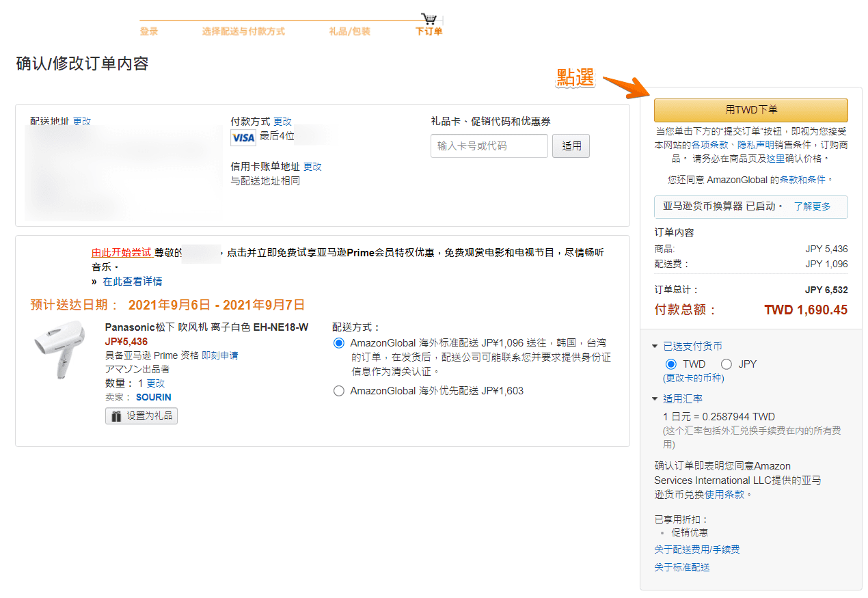Click the 设置为礼品 button
This screenshot has width=868, height=598.
[x=141, y=416]
